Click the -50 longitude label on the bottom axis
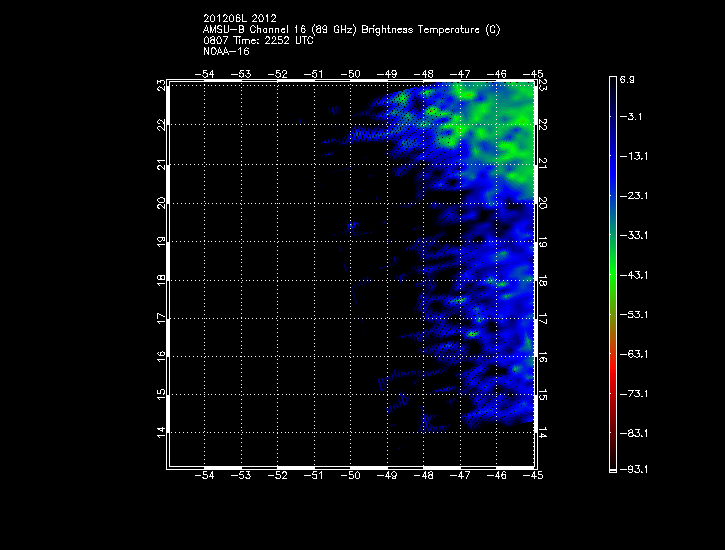This screenshot has width=725, height=550. click(x=350, y=477)
